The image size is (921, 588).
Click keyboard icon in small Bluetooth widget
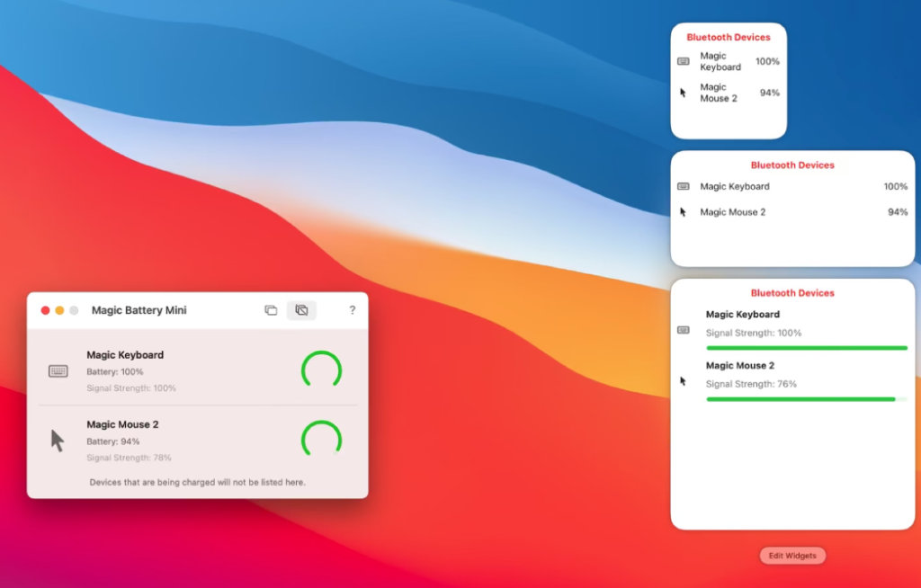[x=684, y=61]
